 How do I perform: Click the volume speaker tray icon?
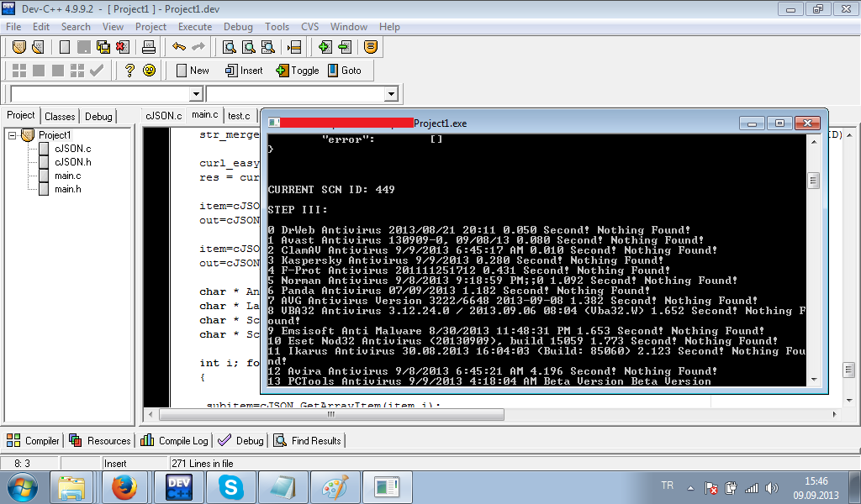tap(772, 487)
